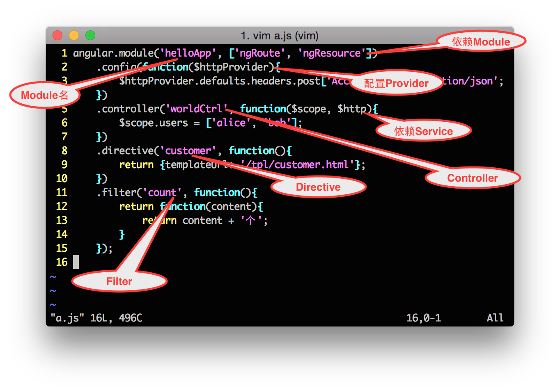
Task: Click the 'Filter' callout bubble
Action: coord(119,281)
